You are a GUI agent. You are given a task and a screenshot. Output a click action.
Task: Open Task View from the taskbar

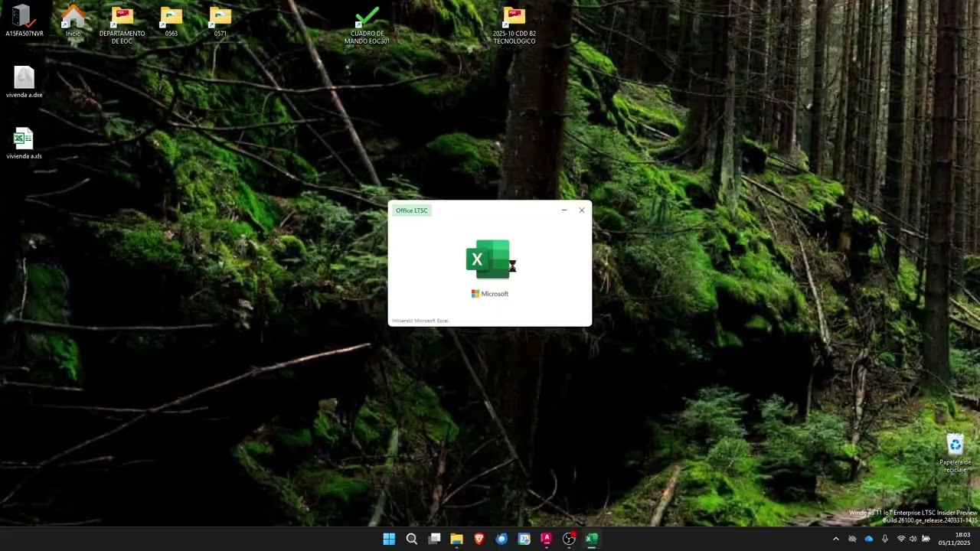434,539
